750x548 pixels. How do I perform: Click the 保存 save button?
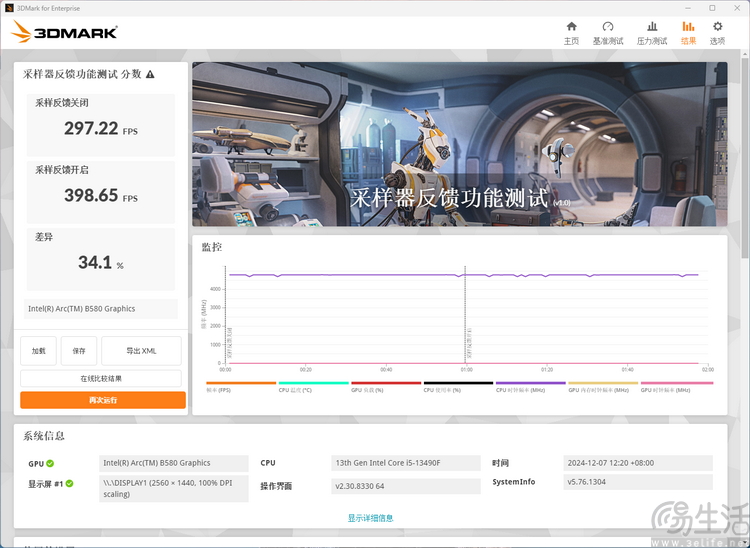pyautogui.click(x=79, y=351)
